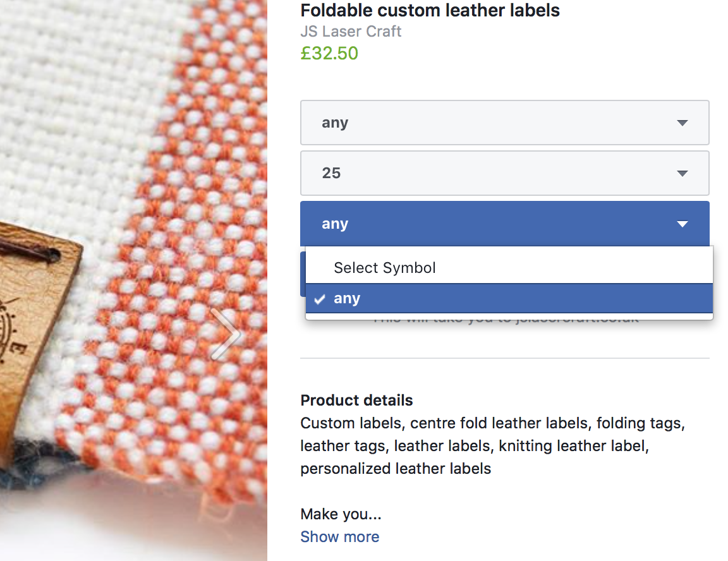Click the product title Foldable custom leather labels
Viewport: 728px width, 561px height.
[430, 10]
